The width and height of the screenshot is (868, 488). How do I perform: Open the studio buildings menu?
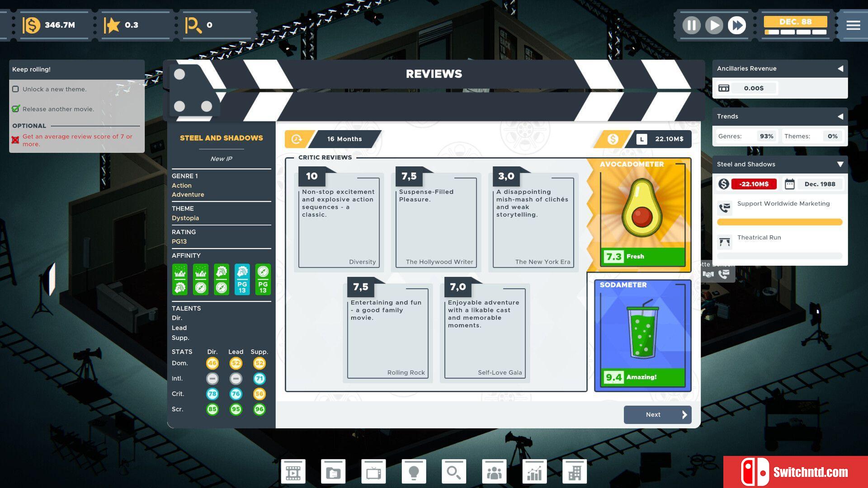(575, 473)
